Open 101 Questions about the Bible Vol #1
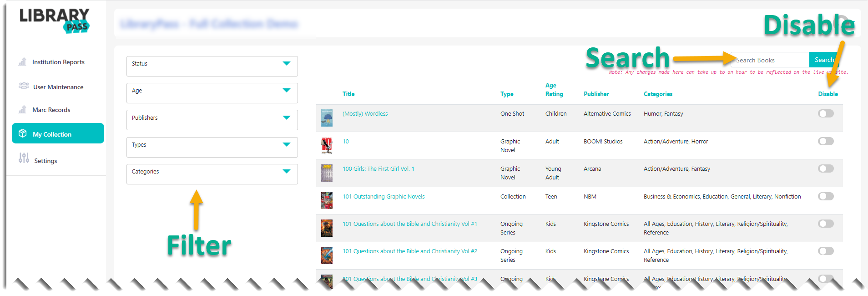This screenshot has width=868, height=296. [410, 224]
